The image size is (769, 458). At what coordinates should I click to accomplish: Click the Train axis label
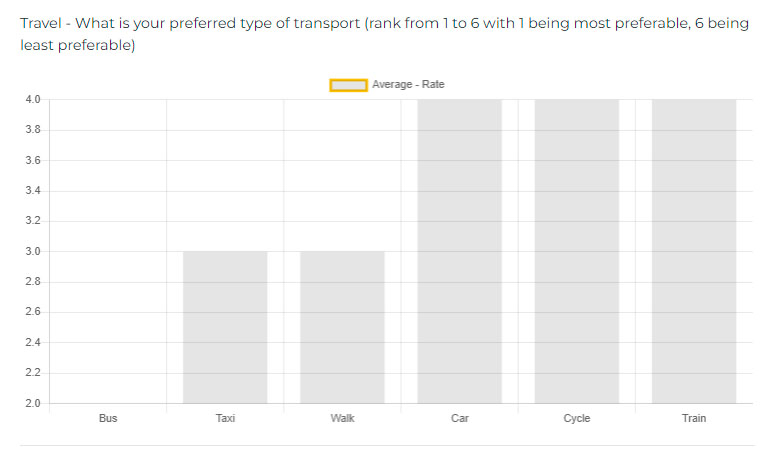pos(694,418)
